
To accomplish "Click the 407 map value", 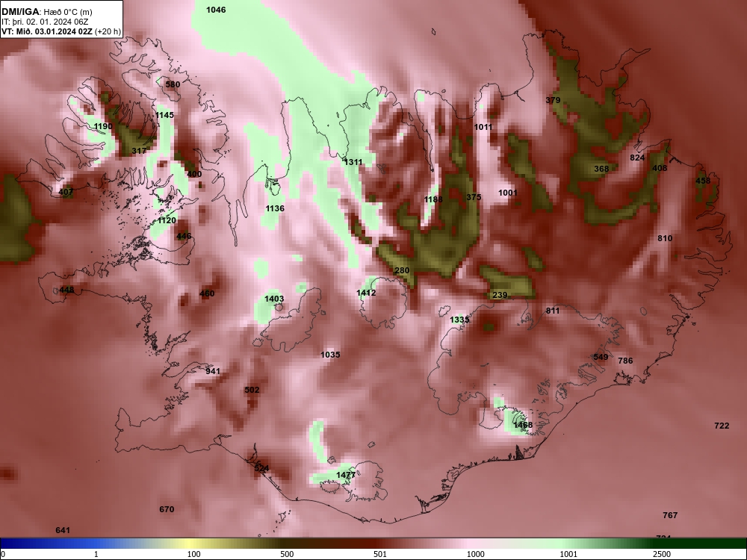I will point(66,193).
